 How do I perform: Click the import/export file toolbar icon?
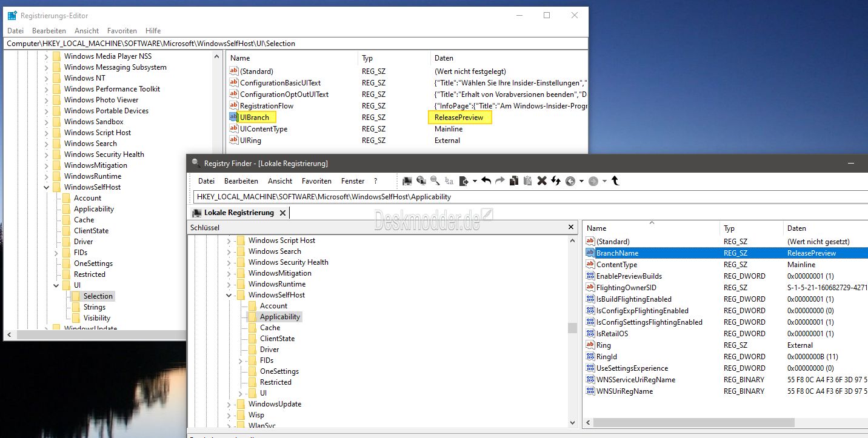464,181
